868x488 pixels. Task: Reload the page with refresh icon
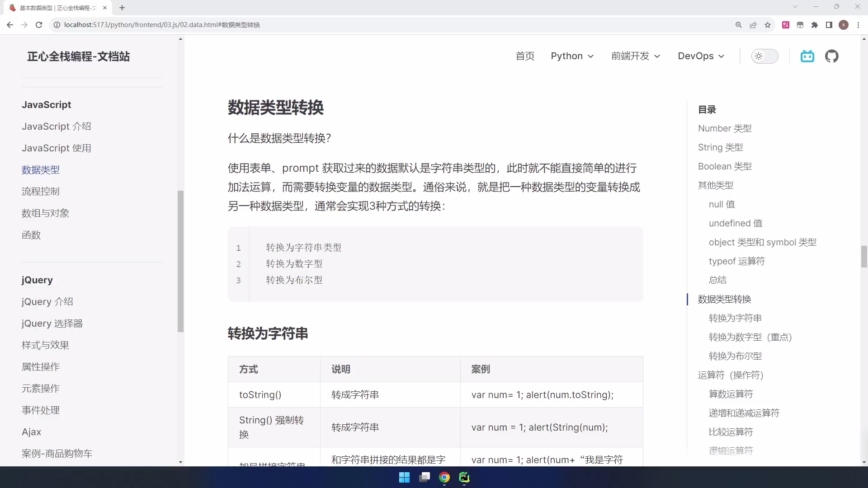[39, 25]
